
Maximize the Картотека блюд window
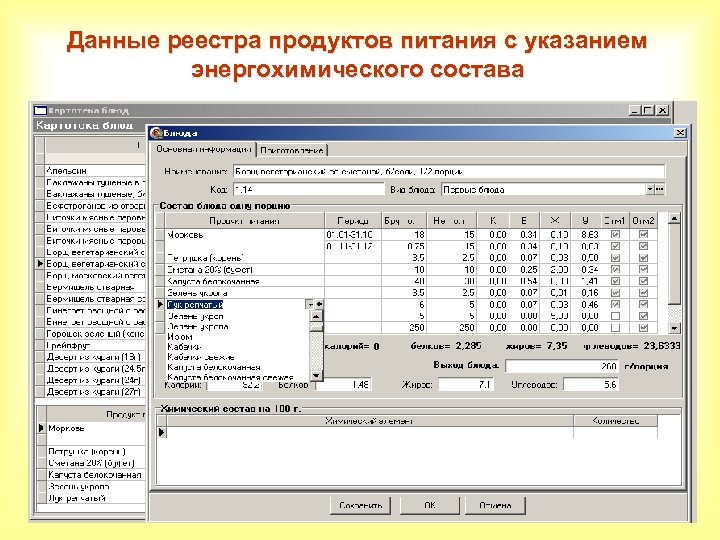click(x=647, y=111)
